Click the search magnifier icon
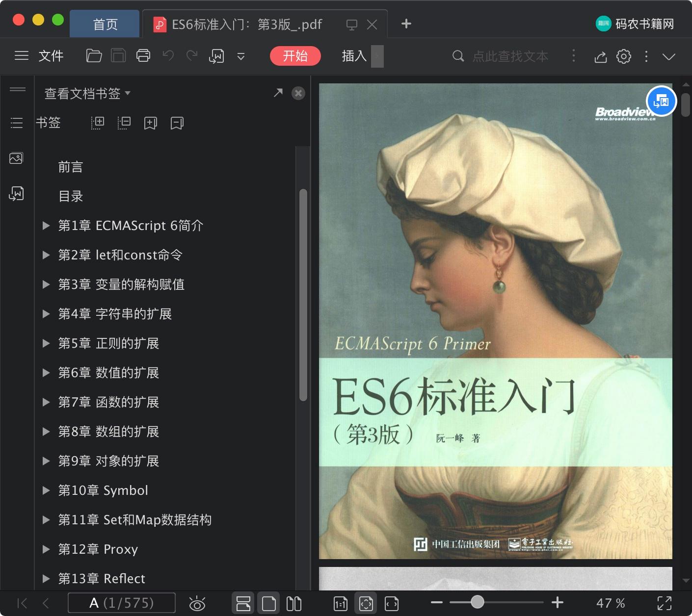 [x=458, y=56]
